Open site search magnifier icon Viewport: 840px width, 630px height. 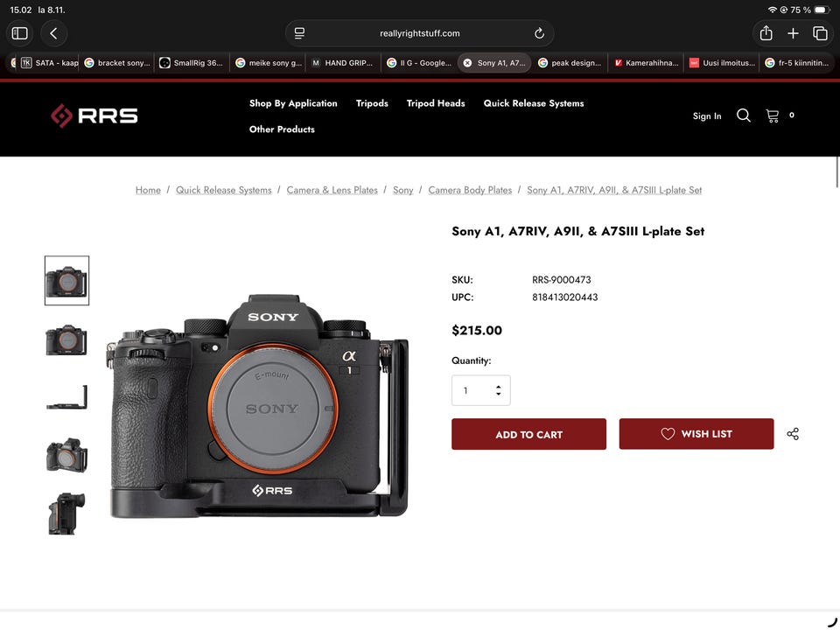743,115
